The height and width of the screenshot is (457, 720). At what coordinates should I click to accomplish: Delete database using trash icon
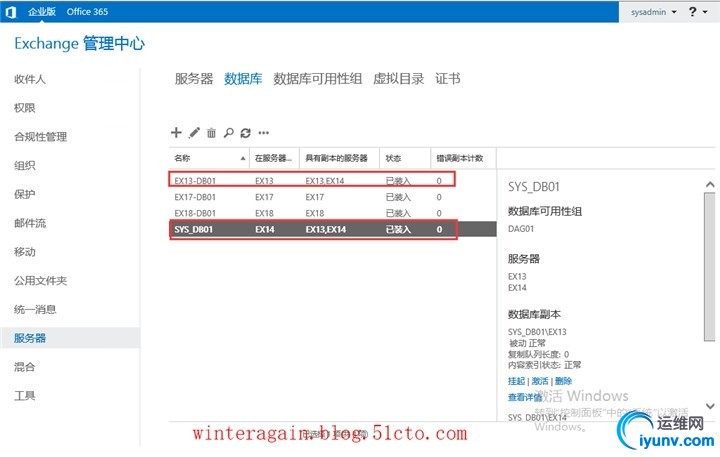[x=211, y=133]
